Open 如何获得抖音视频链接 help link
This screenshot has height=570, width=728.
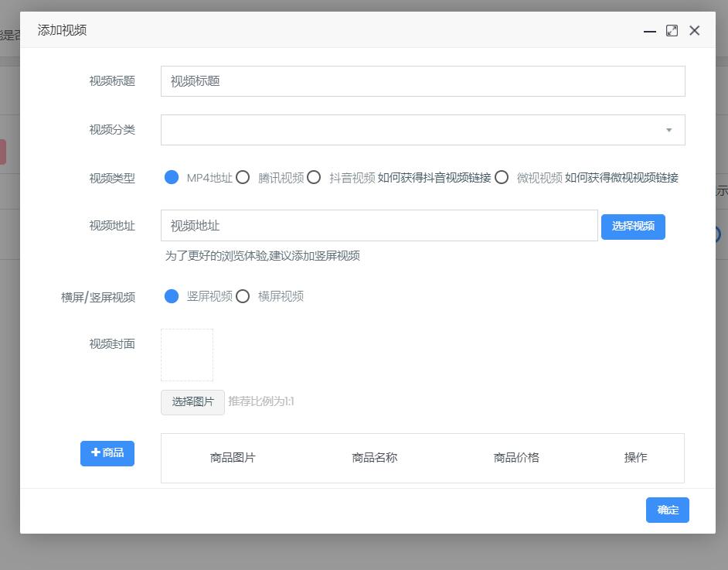click(434, 178)
